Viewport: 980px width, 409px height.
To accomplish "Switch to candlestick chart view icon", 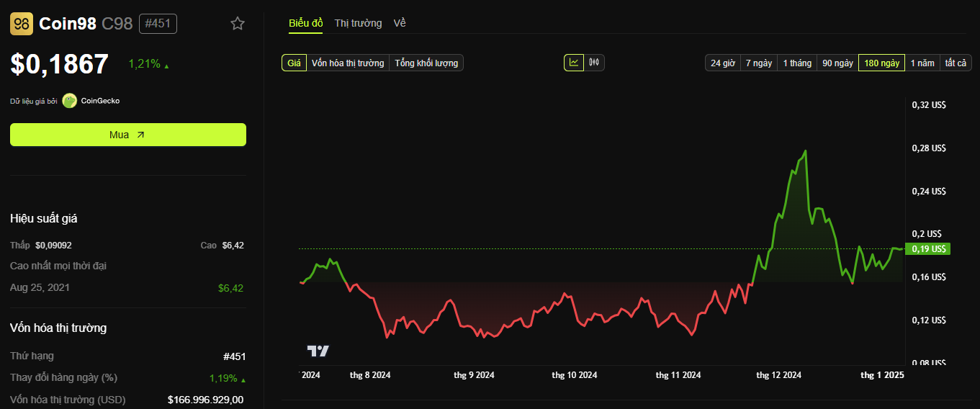I will pyautogui.click(x=594, y=63).
